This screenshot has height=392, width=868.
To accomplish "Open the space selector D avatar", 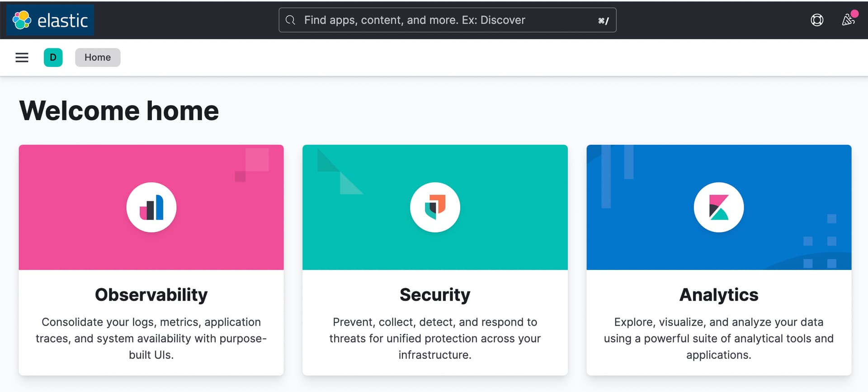I will pyautogui.click(x=53, y=57).
